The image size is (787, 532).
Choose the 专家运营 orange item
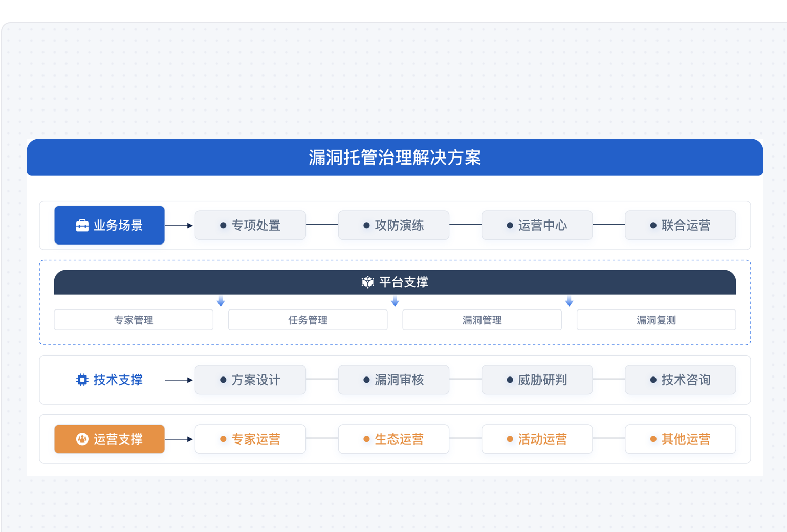coord(250,439)
